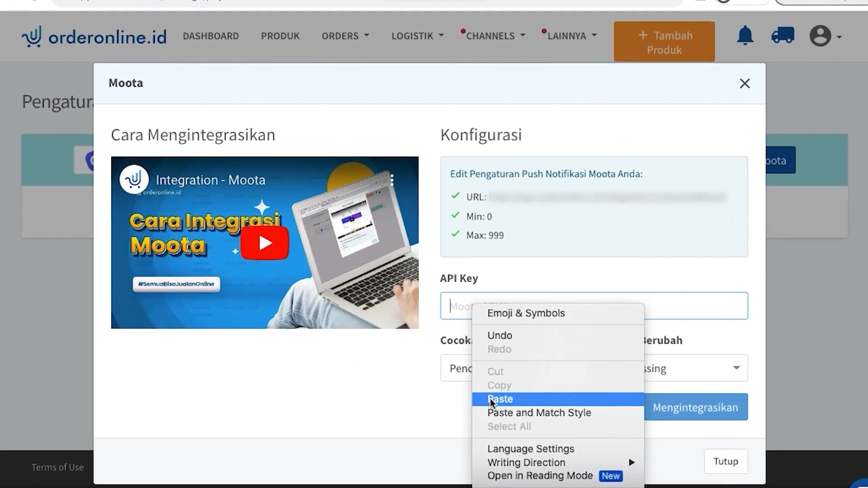The image size is (868, 488).
Task: Choose Open in Reading Mode
Action: [558, 476]
